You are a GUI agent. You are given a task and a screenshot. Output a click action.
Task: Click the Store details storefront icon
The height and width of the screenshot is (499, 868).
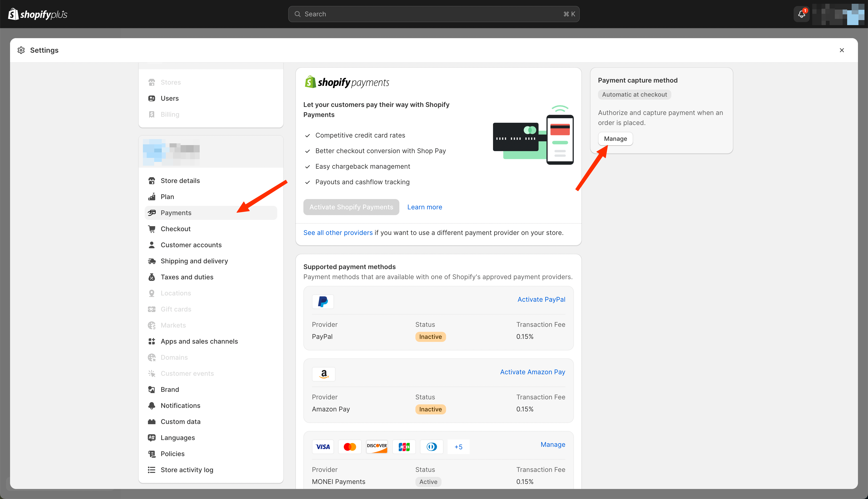151,181
